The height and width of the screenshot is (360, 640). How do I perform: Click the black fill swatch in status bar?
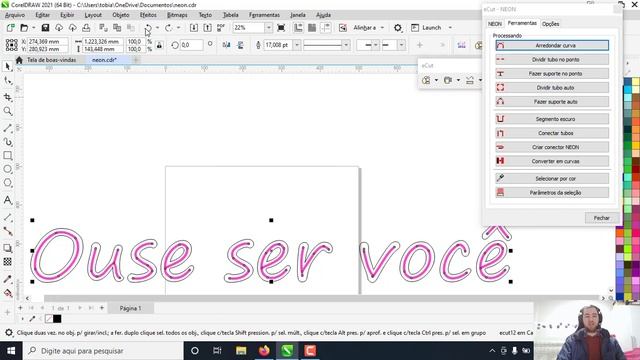point(57,319)
